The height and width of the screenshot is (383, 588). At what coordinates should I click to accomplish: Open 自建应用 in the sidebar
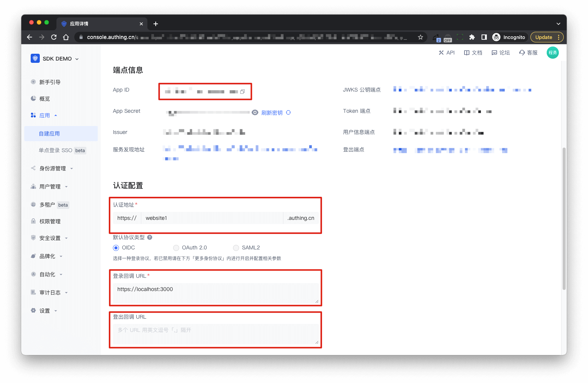coord(49,134)
